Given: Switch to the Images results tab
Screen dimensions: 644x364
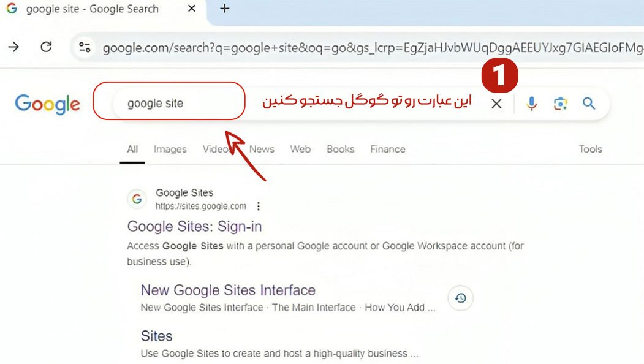Looking at the screenshot, I should [170, 149].
